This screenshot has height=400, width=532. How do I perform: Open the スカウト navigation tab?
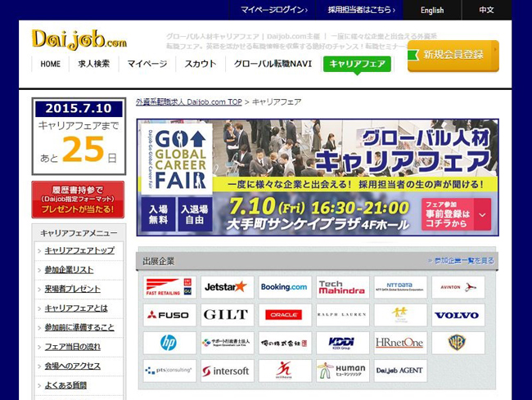[201, 64]
